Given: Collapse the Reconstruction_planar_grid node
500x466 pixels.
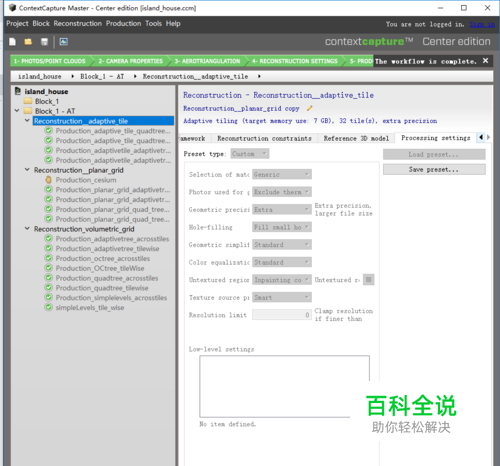Looking at the screenshot, I should pos(27,170).
